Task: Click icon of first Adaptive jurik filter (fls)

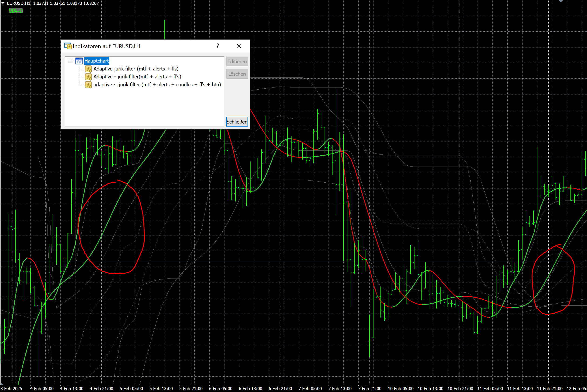Action: (x=88, y=69)
